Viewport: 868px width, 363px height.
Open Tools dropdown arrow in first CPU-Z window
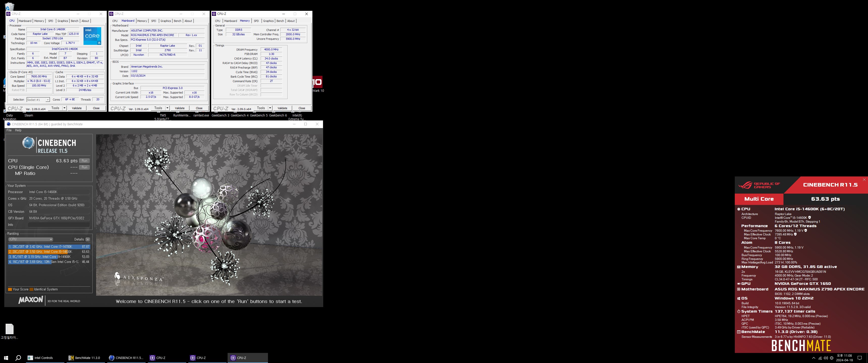[x=64, y=108]
